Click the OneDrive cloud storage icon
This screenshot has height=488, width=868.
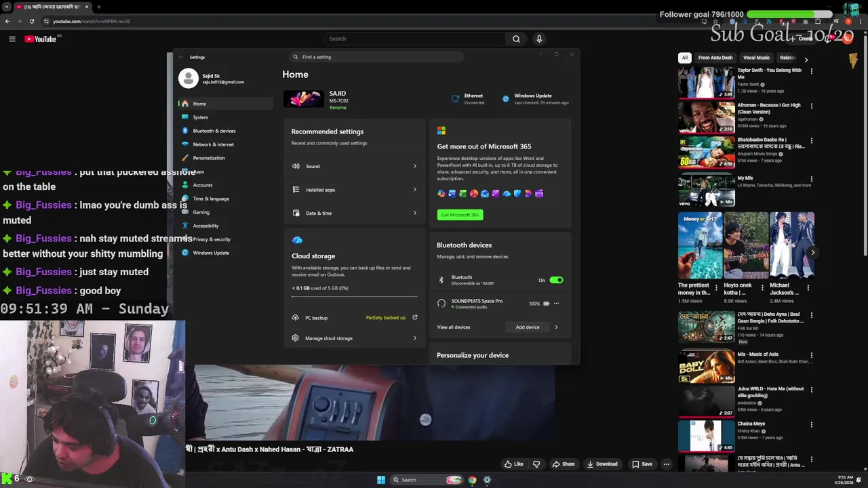pos(297,240)
